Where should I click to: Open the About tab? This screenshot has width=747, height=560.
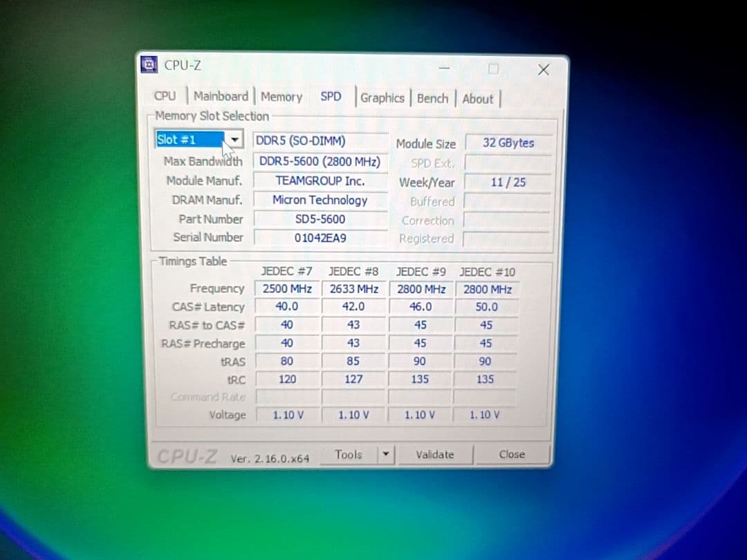coord(477,99)
